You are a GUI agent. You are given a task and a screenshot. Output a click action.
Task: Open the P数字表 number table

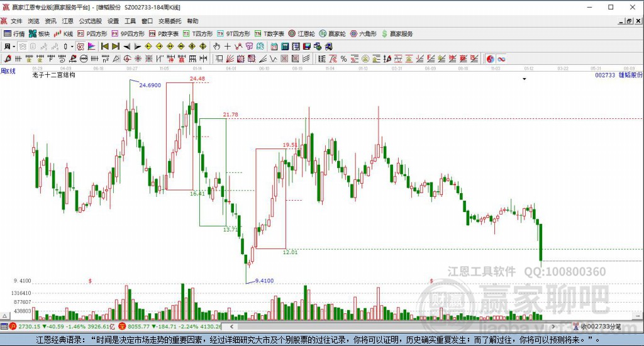tap(164, 34)
